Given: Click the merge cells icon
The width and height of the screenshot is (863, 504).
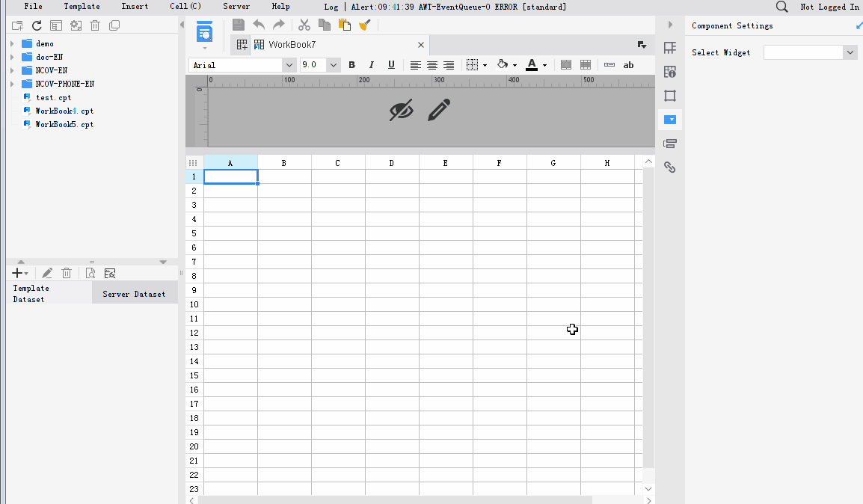Looking at the screenshot, I should [566, 65].
